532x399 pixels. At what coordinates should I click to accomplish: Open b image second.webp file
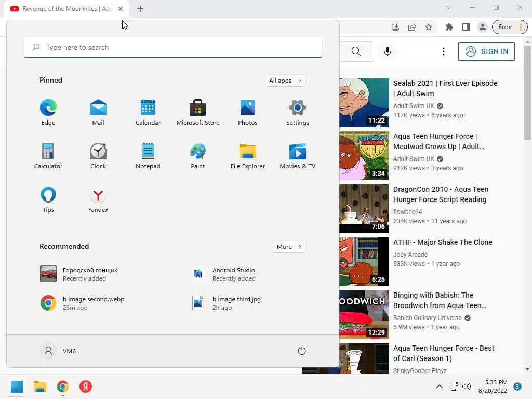(83, 303)
